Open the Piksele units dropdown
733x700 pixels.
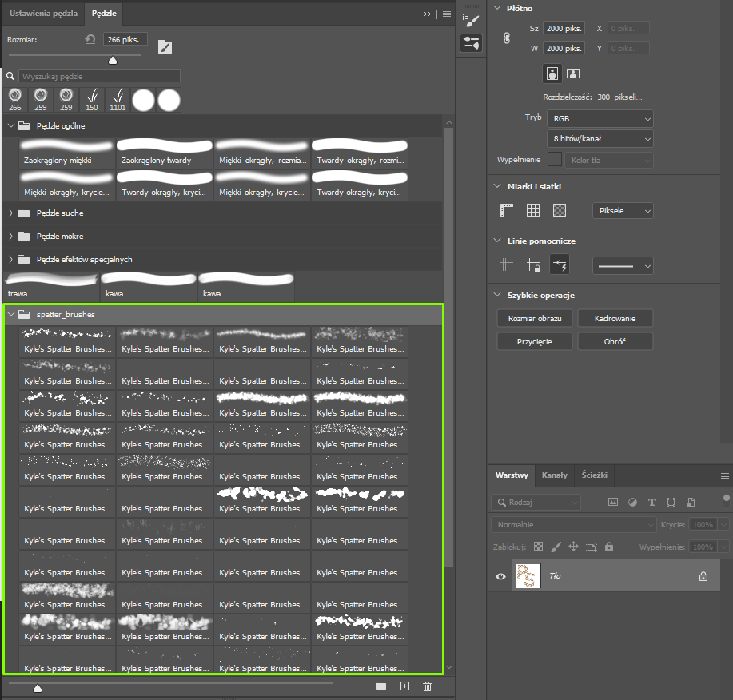click(x=623, y=211)
